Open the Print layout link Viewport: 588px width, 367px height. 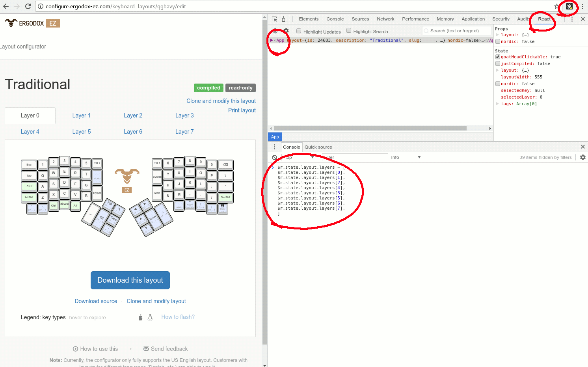click(242, 110)
